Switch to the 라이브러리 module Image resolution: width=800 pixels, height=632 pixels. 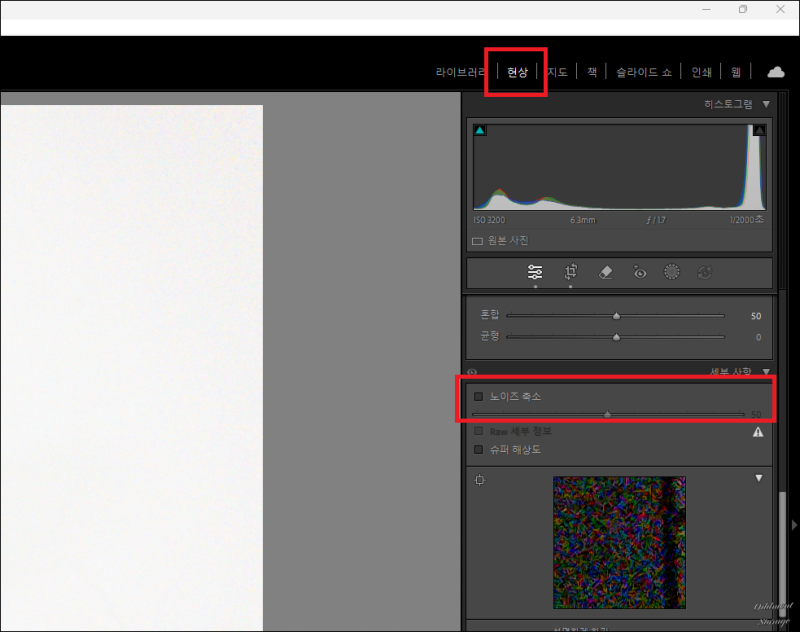(x=460, y=72)
